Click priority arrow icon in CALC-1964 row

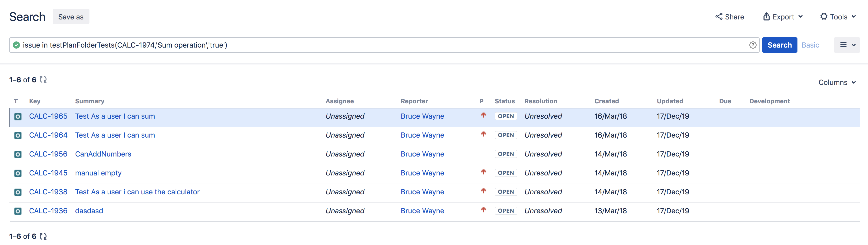coord(484,134)
